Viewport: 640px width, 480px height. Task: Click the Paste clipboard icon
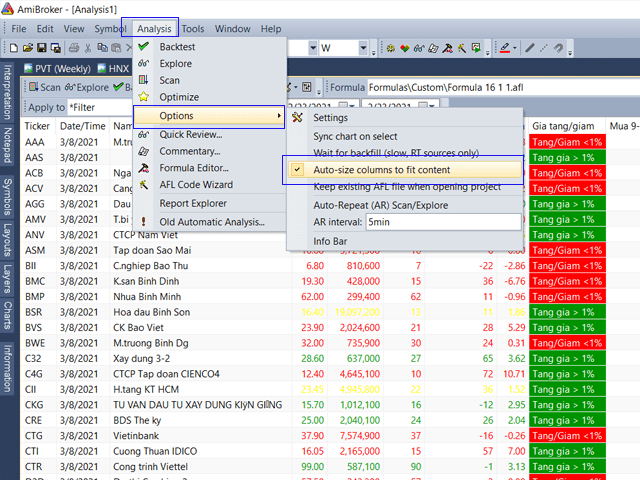(x=116, y=48)
